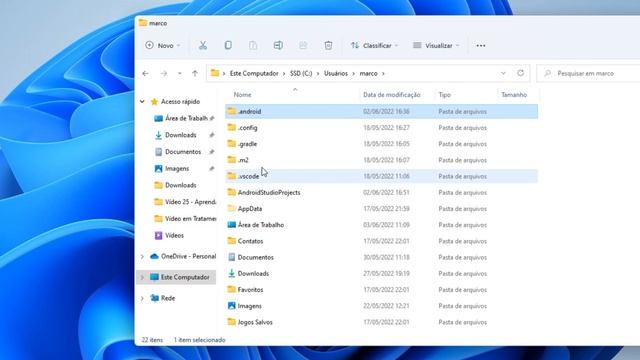Select the Jogos Salvos folder row
The height and width of the screenshot is (360, 640).
click(x=382, y=322)
